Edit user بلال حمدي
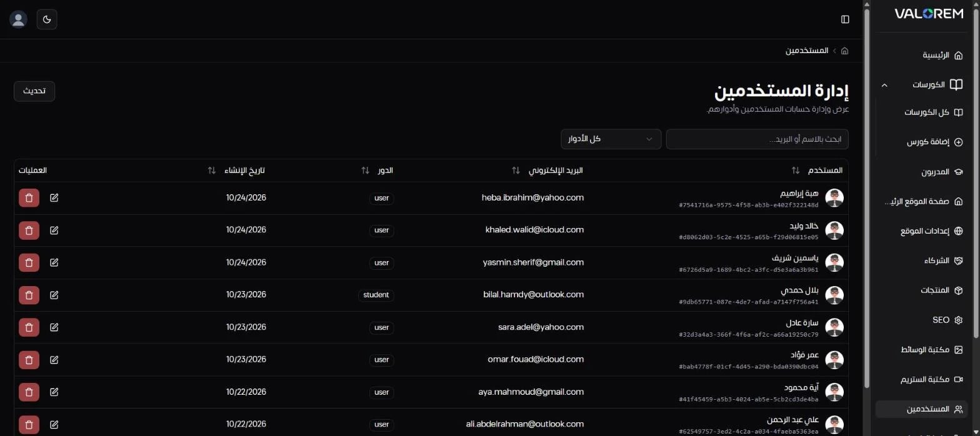 click(54, 295)
